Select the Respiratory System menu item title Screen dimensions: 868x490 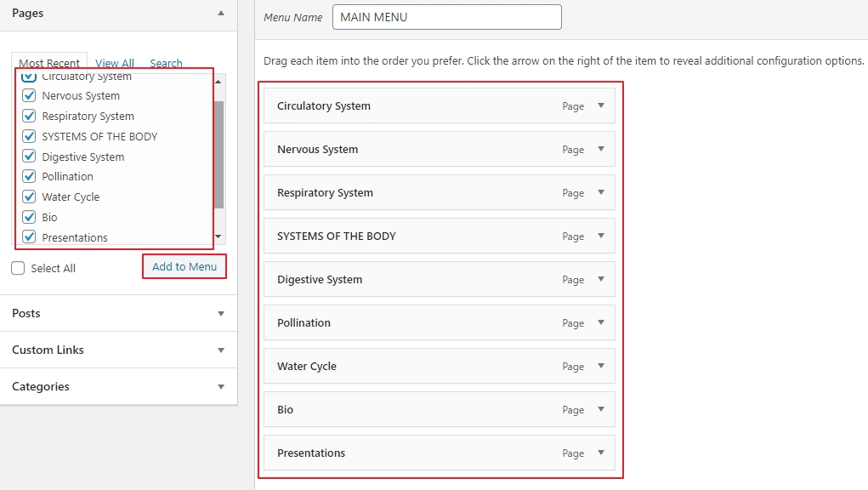(325, 192)
